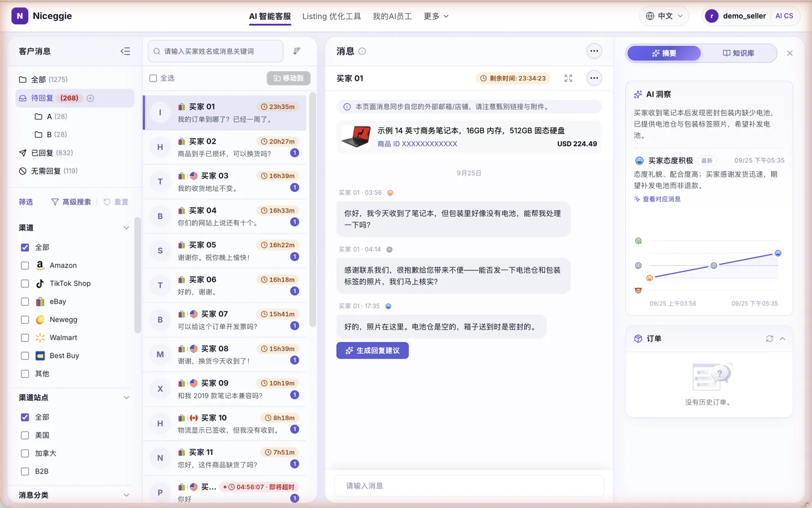This screenshot has height=508, width=812.
Task: Tick the eBay channel checkbox
Action: [25, 301]
